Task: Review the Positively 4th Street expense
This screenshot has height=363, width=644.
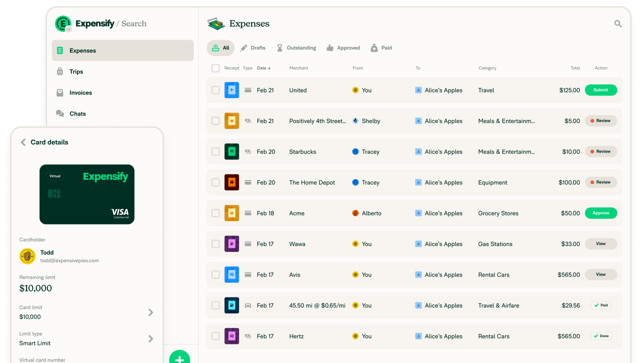Action: click(601, 121)
